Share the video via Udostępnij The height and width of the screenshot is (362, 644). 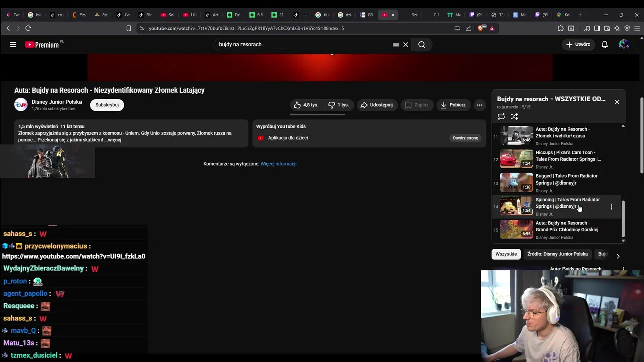377,105
